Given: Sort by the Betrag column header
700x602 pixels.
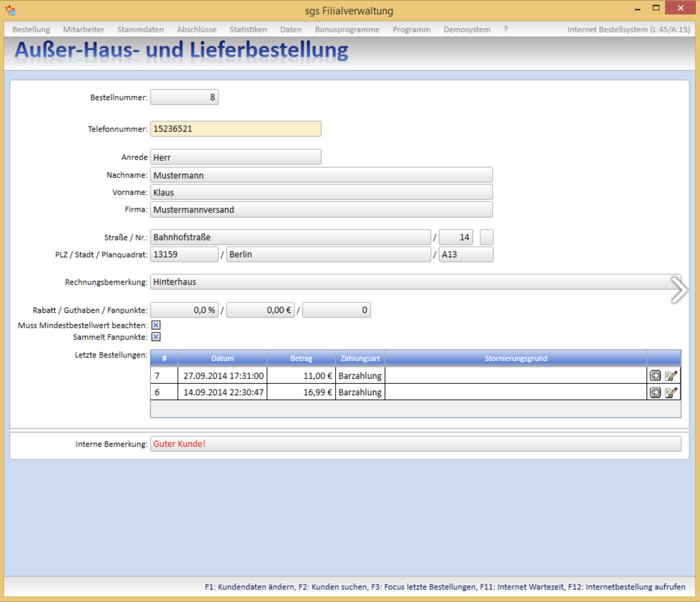Looking at the screenshot, I should [301, 358].
